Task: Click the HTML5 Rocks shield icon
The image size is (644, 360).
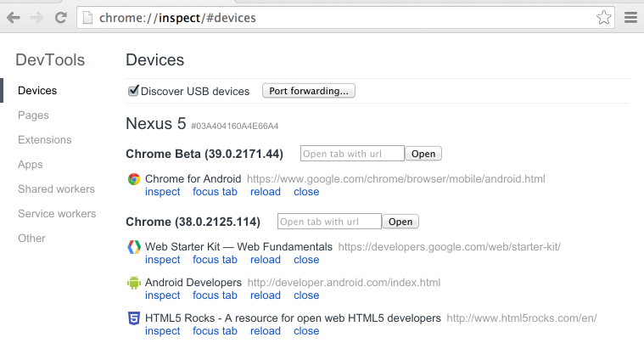Action: coord(134,318)
